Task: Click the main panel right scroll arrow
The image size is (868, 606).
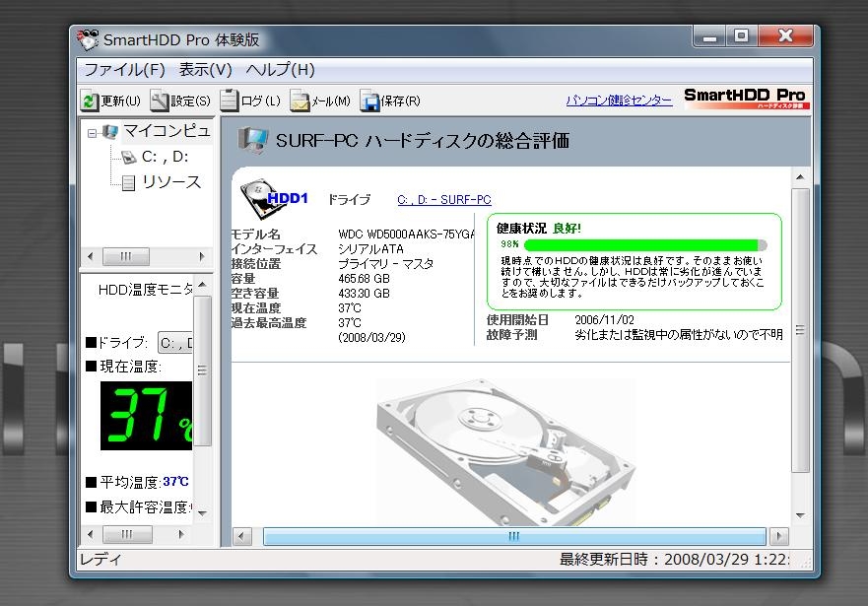Action: tap(779, 536)
